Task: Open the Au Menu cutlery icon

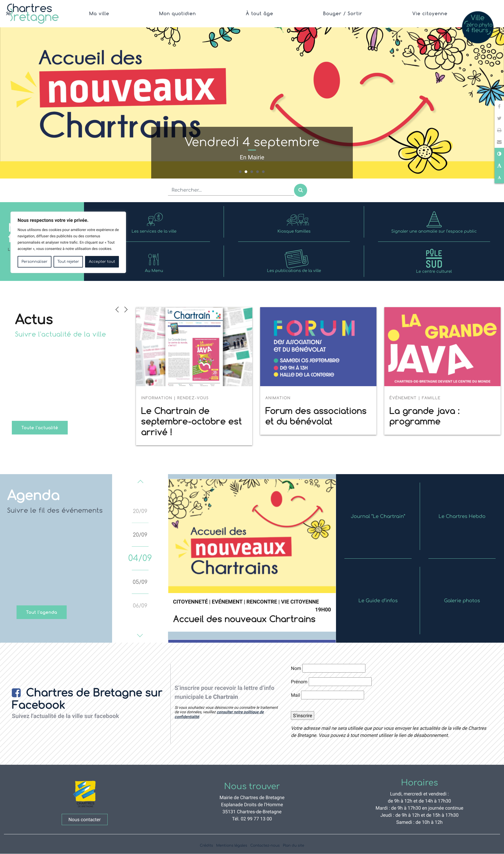Action: tap(154, 259)
